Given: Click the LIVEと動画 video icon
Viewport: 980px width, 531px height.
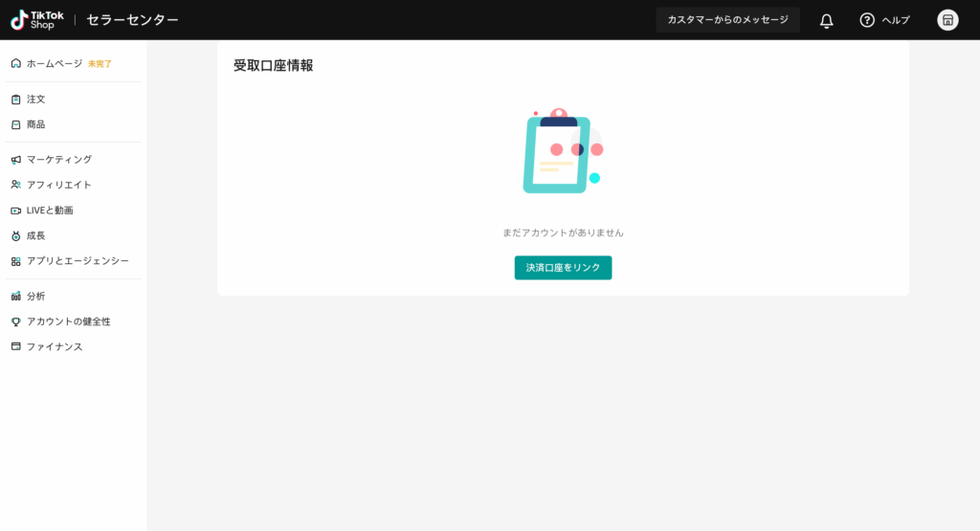Looking at the screenshot, I should (x=15, y=210).
